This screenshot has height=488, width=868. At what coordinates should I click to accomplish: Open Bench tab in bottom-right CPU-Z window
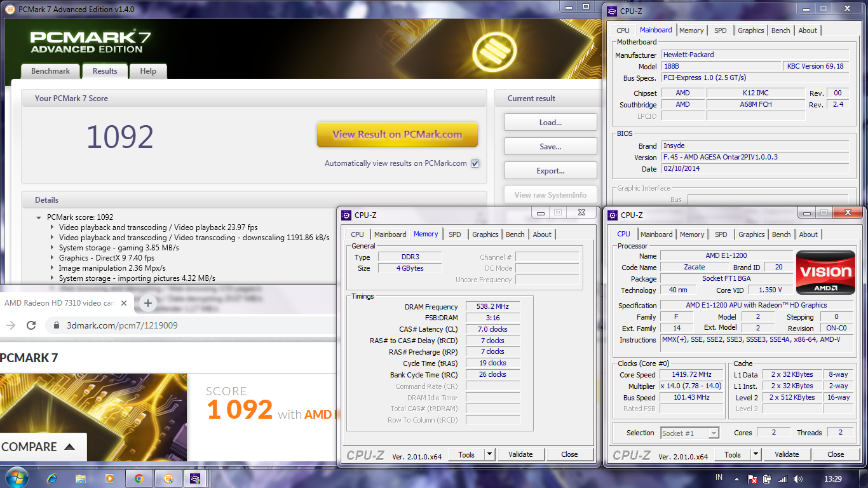pos(782,234)
